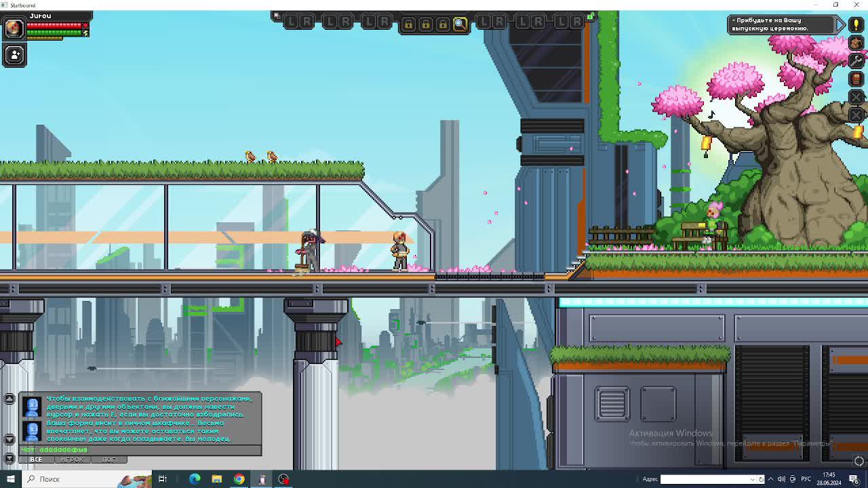Screen dimensions: 868x488
Task: Select fifth hotbar slot right hand R
Action: point(538,22)
